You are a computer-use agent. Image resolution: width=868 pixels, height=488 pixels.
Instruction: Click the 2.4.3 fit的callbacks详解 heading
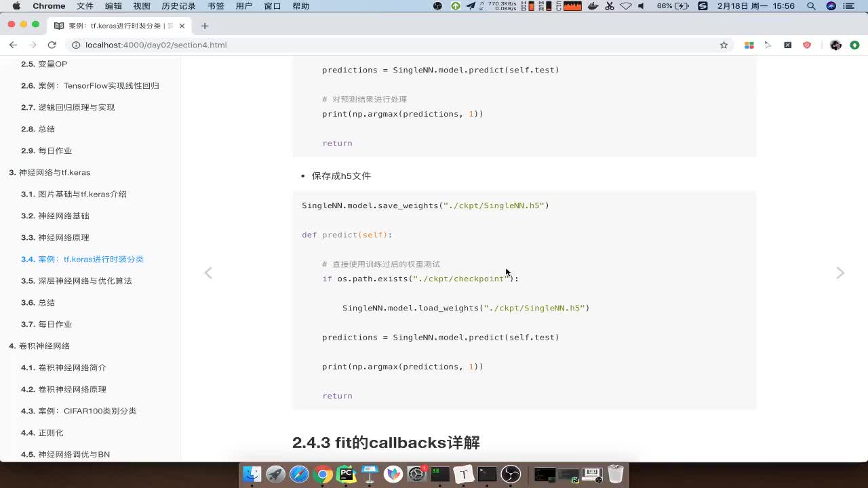click(x=386, y=443)
